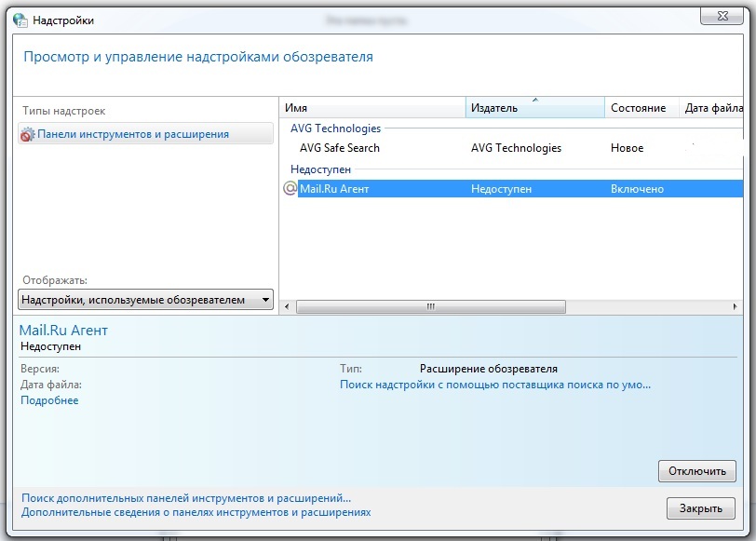
Task: Click the horizontal scrollbar thumb
Action: tap(430, 306)
